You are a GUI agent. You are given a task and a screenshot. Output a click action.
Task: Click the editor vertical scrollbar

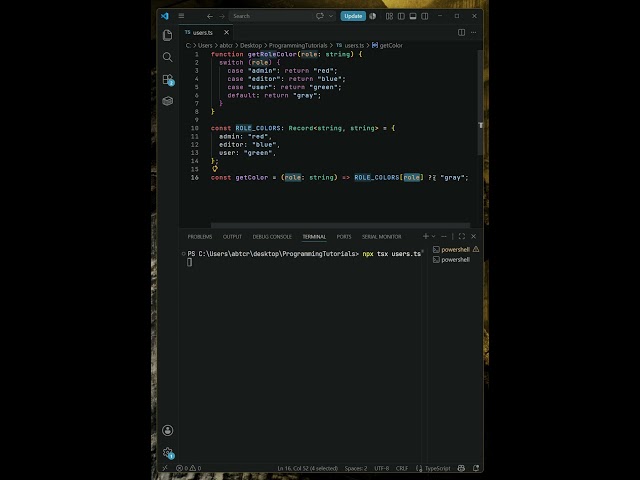tap(480, 102)
